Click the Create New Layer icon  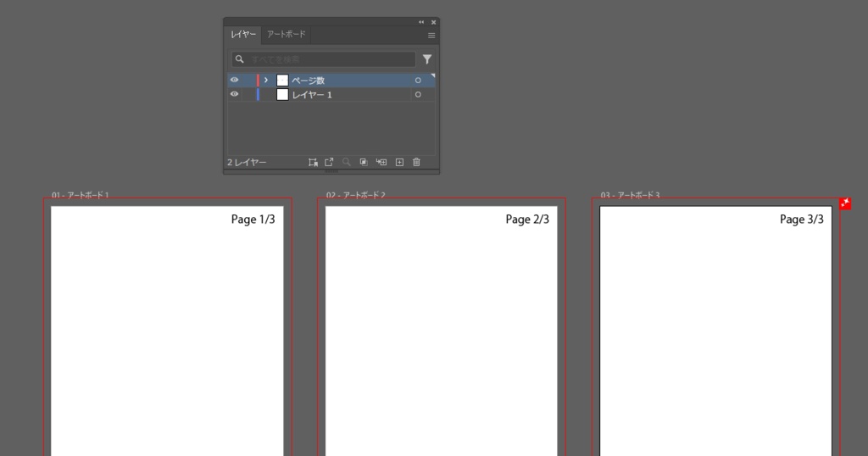click(399, 162)
